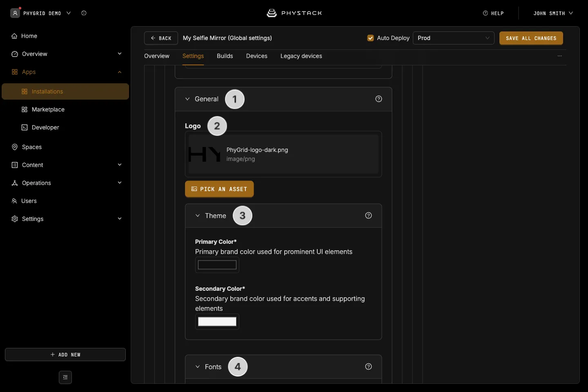Switch to the Builds tab
This screenshot has height=392, width=588.
tap(225, 56)
